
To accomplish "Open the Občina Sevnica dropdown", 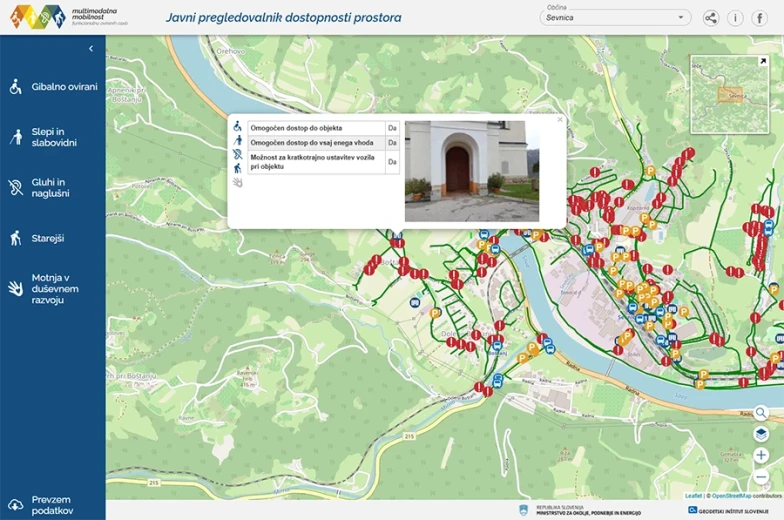I will tap(615, 18).
